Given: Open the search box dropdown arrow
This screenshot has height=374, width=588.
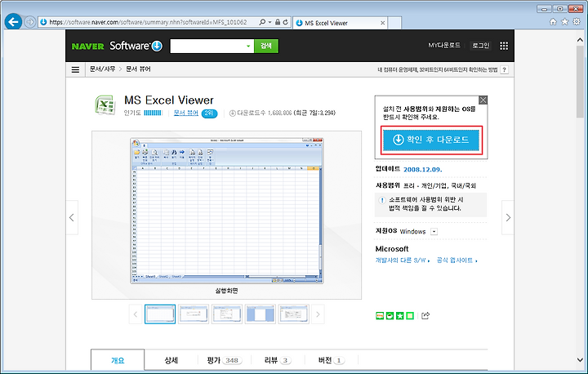Looking at the screenshot, I should 248,47.
